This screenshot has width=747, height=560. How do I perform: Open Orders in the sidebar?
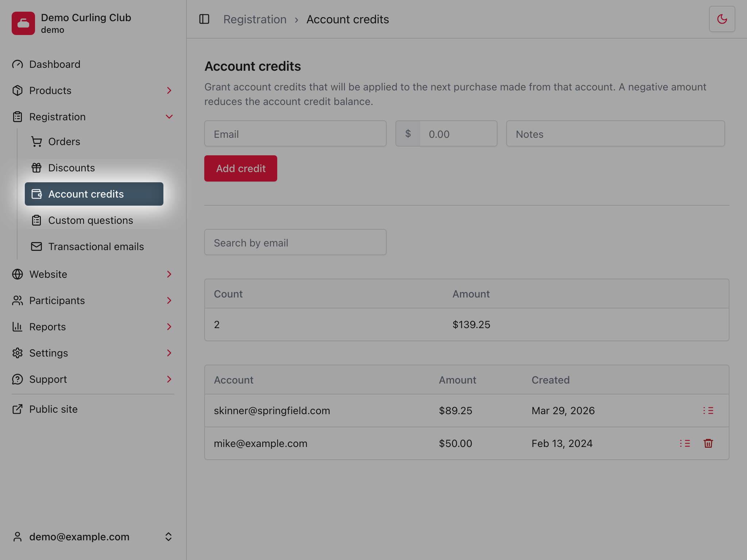pos(94,141)
